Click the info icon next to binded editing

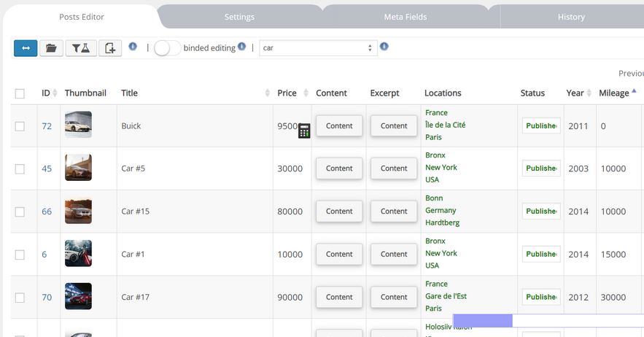(x=242, y=46)
